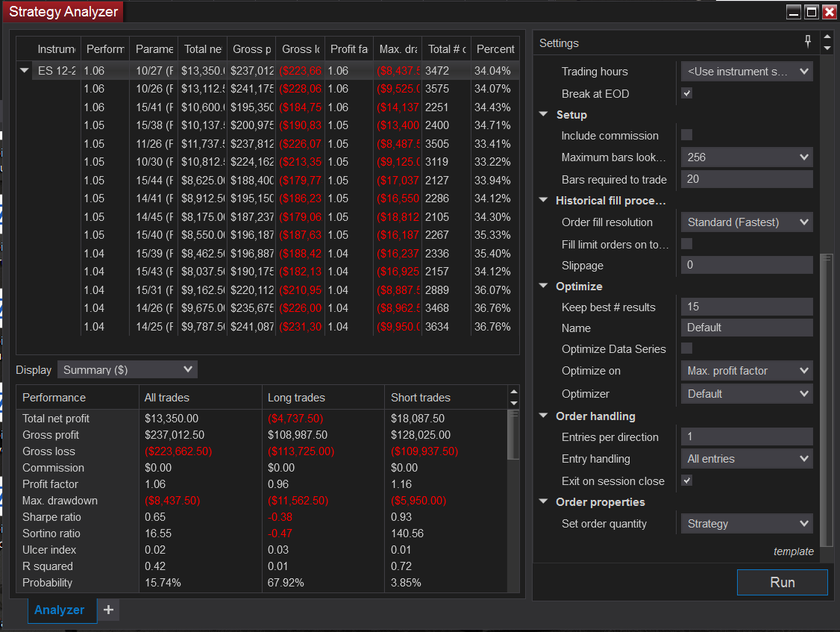The height and width of the screenshot is (632, 840).
Task: Toggle the Break at EOD checkbox
Action: tap(687, 93)
